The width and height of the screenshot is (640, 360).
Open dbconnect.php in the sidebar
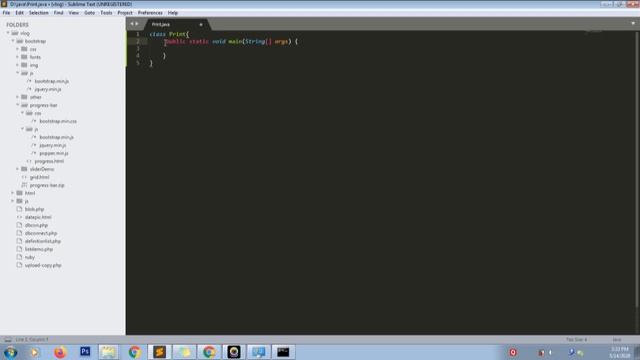point(41,233)
